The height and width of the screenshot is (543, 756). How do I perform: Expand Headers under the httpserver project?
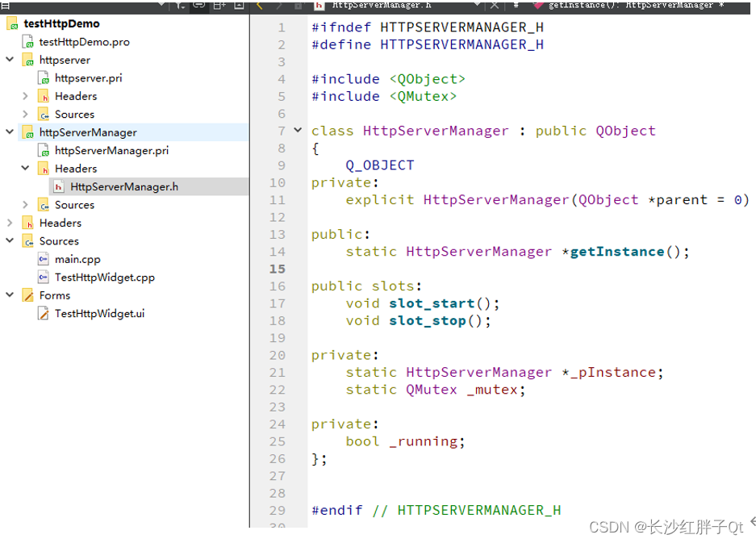pyautogui.click(x=25, y=95)
